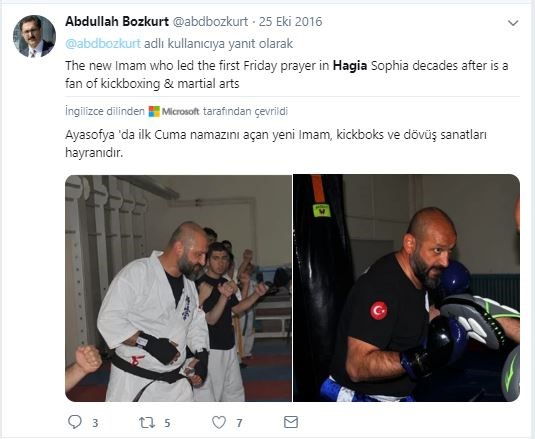Select the translated Turkish tweet text
This screenshot has height=439, width=535.
tap(276, 144)
